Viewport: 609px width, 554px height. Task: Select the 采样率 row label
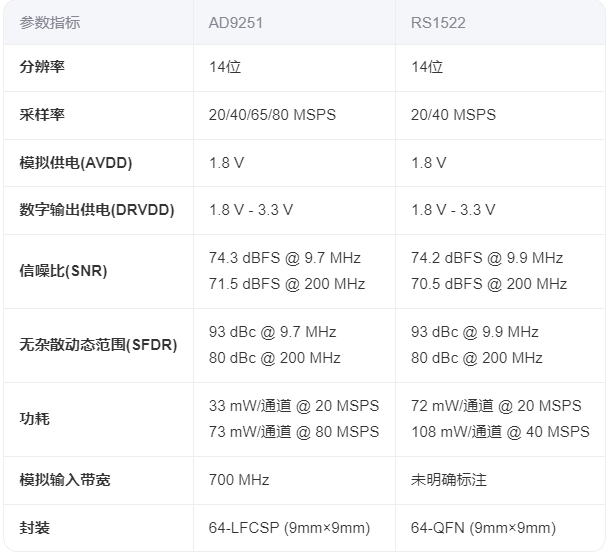click(x=42, y=115)
